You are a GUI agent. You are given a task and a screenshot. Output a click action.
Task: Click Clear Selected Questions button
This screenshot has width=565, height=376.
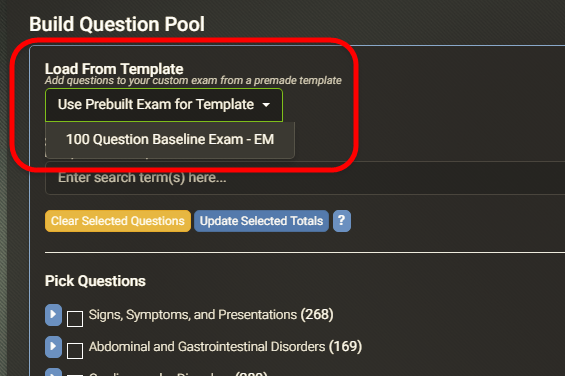coord(118,221)
